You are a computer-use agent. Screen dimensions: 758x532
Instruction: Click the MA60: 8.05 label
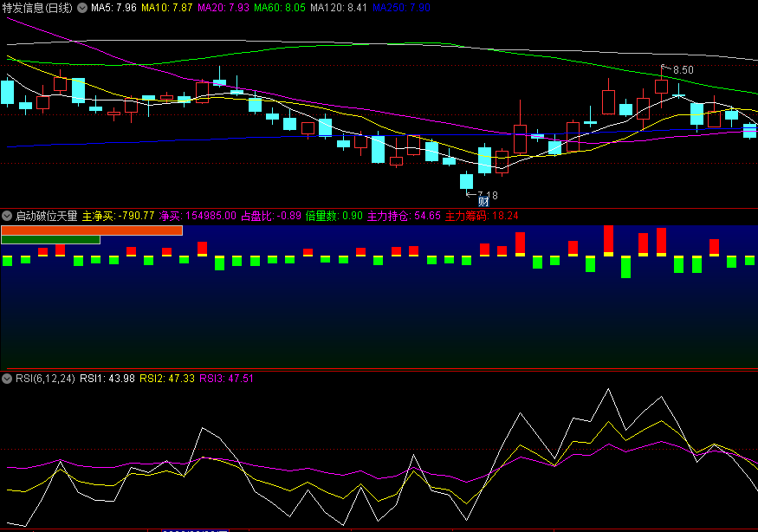click(280, 8)
